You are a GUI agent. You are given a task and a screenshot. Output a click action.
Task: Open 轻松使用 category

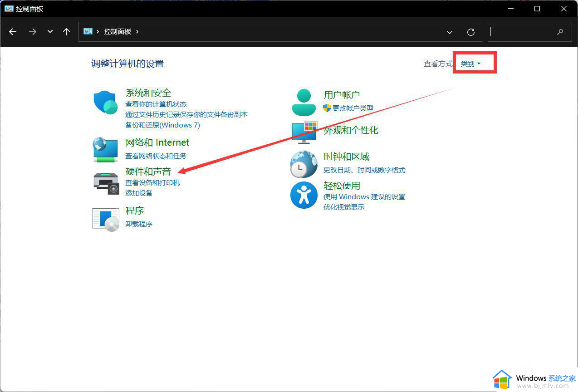point(342,186)
